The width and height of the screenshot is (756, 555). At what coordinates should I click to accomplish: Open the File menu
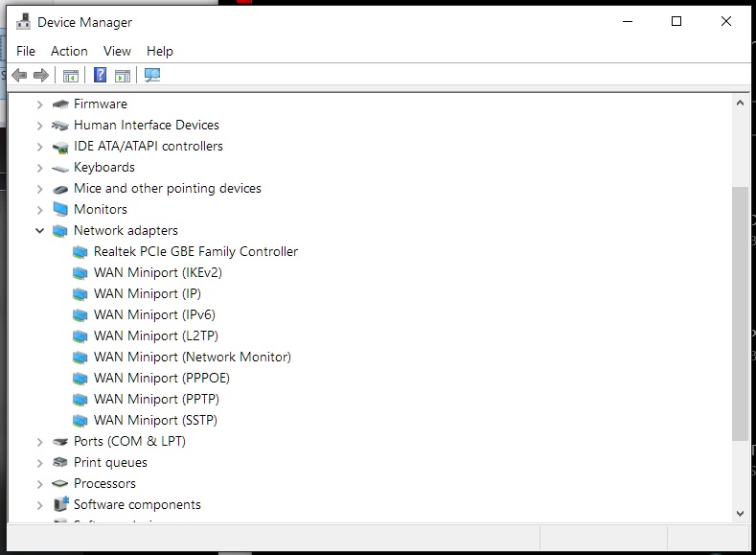click(x=26, y=51)
